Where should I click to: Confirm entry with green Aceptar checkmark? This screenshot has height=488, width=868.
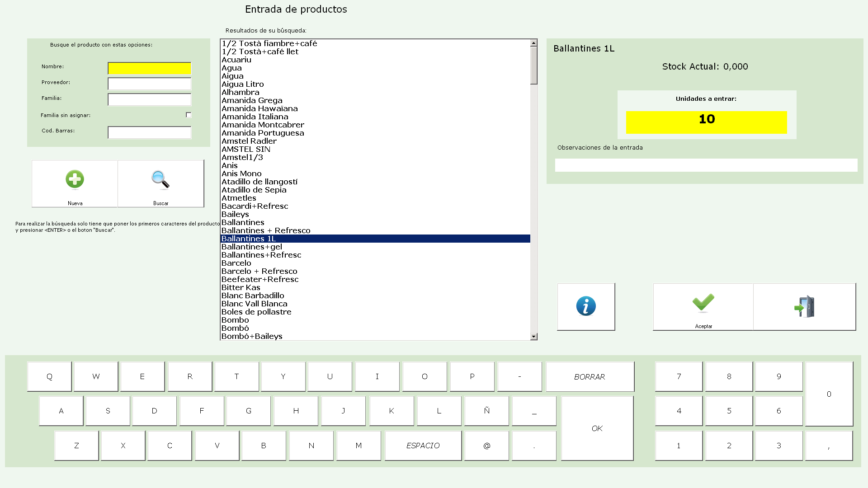[x=703, y=304]
